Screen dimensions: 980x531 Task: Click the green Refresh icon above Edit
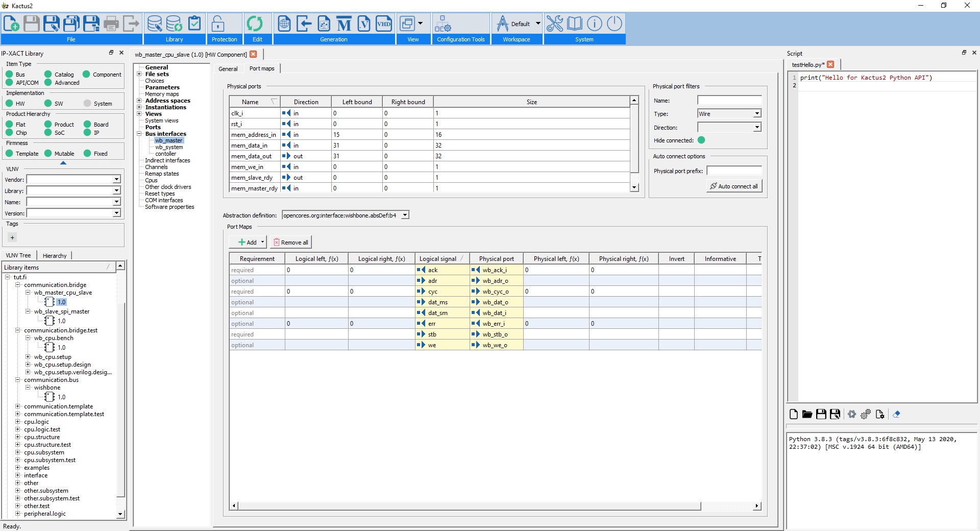(x=255, y=24)
